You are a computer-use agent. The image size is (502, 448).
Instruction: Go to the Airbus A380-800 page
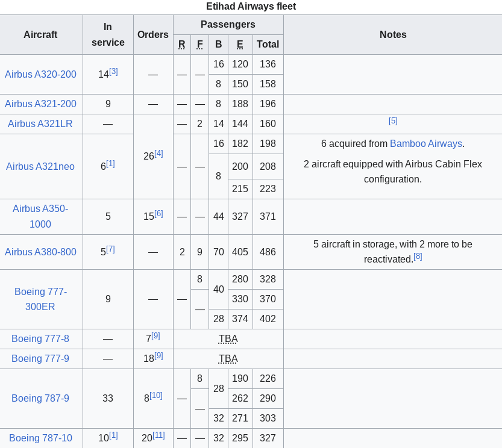pyautogui.click(x=40, y=252)
